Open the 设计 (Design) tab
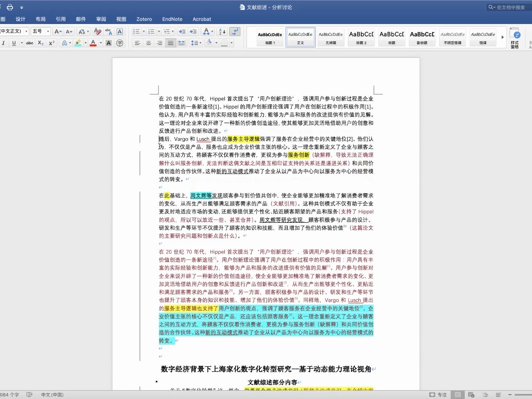The image size is (532, 399). [21, 19]
